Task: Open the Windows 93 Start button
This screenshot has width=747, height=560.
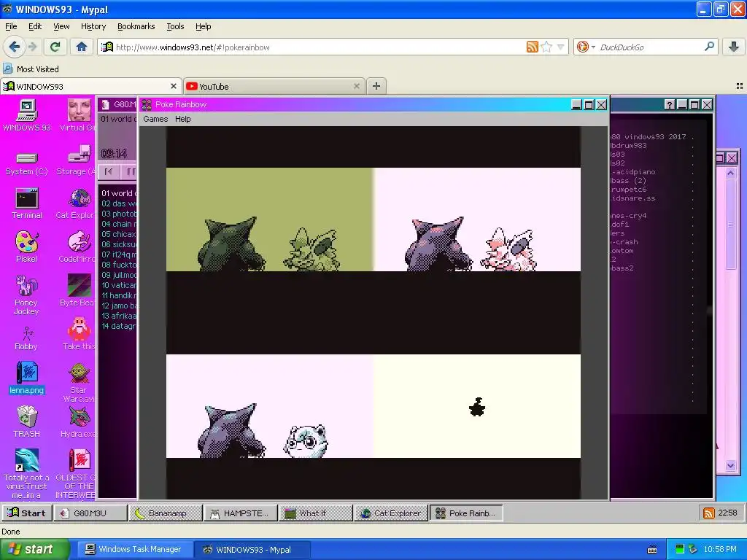Action: click(27, 513)
